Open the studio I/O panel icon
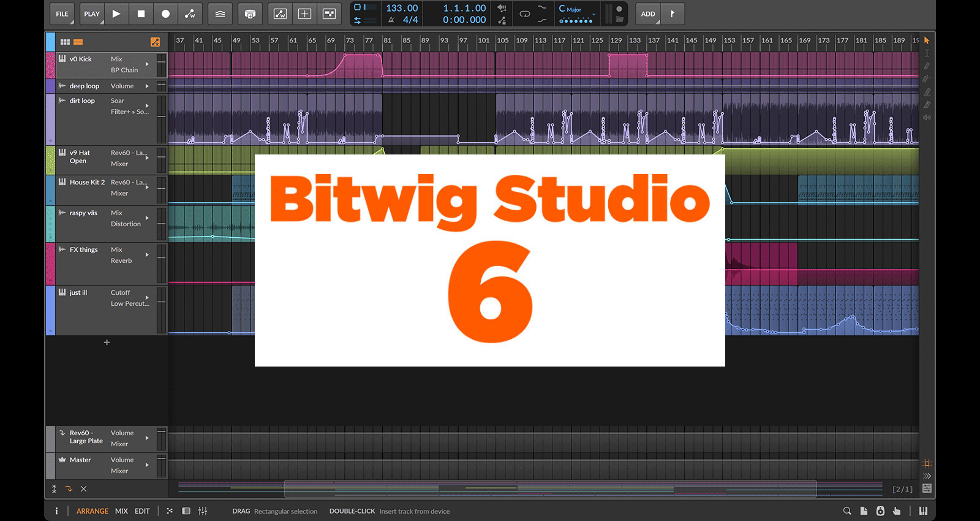This screenshot has width=980, height=521. click(x=880, y=511)
